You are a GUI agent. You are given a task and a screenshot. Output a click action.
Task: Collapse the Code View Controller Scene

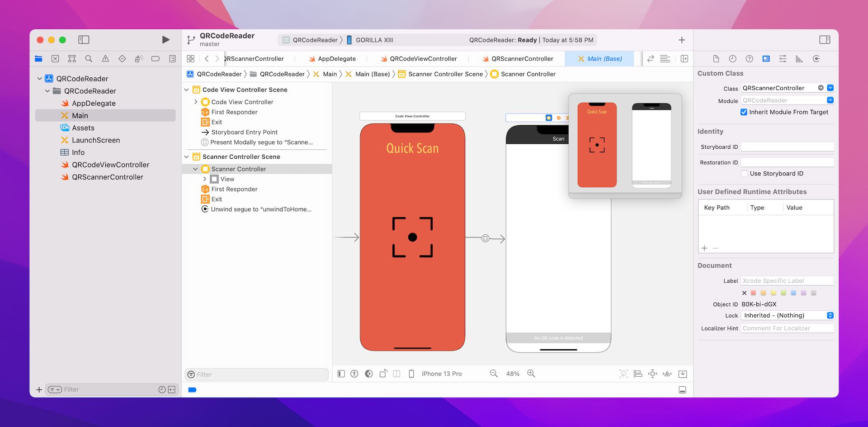click(187, 90)
